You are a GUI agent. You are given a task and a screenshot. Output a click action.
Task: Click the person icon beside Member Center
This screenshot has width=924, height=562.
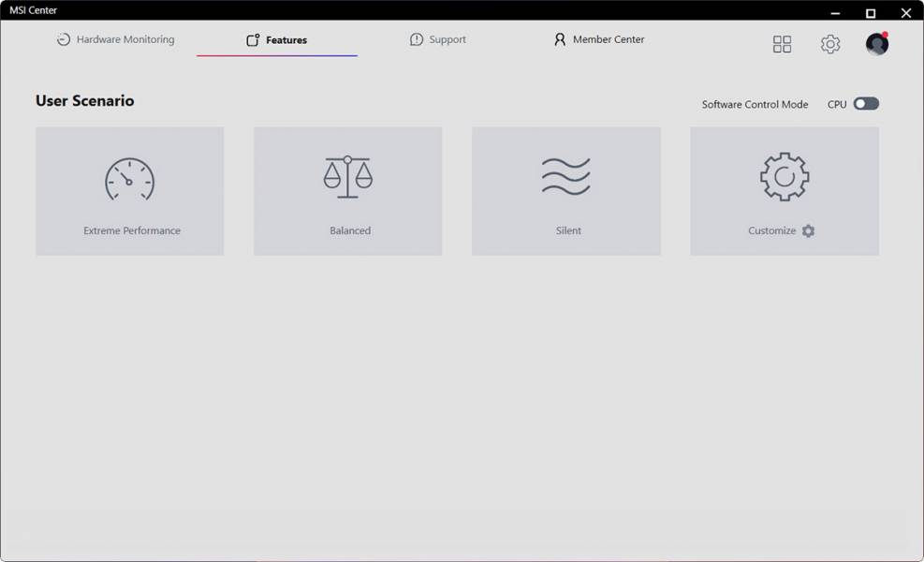(560, 40)
